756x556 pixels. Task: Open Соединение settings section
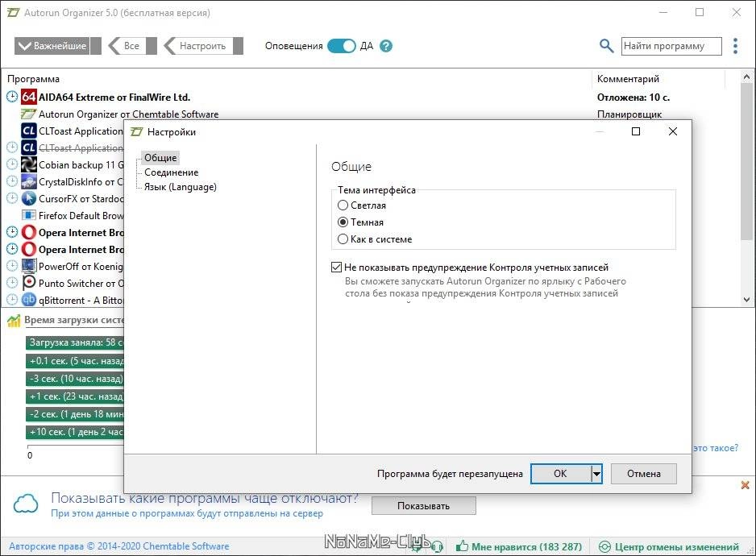tap(171, 172)
